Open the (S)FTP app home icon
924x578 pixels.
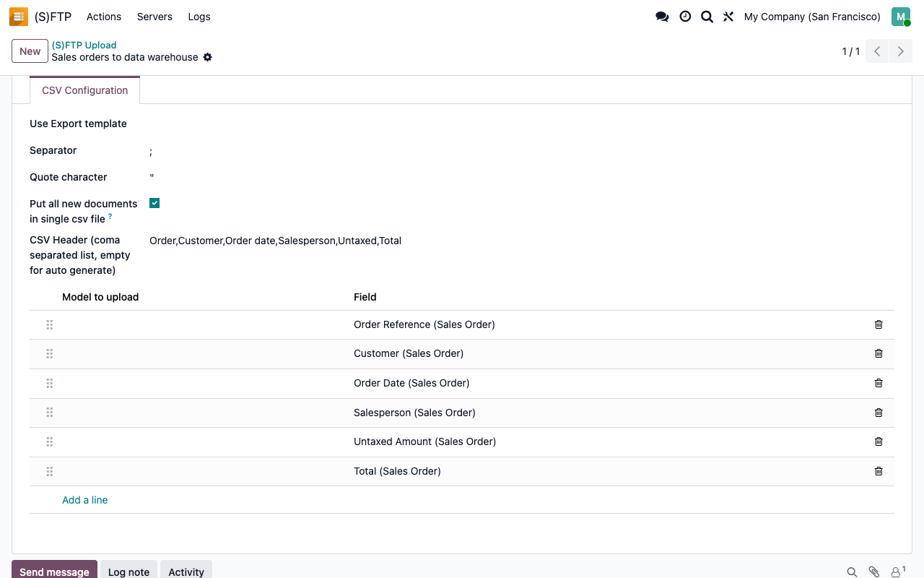[19, 17]
